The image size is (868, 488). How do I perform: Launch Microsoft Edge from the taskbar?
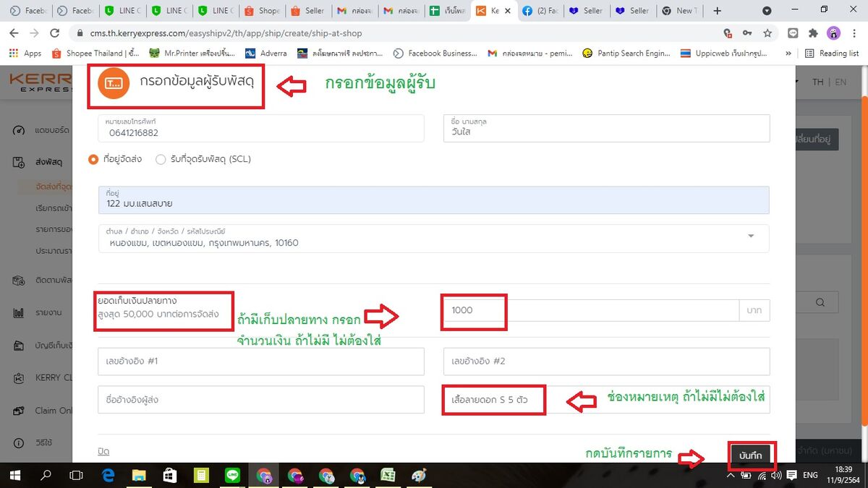point(109,475)
